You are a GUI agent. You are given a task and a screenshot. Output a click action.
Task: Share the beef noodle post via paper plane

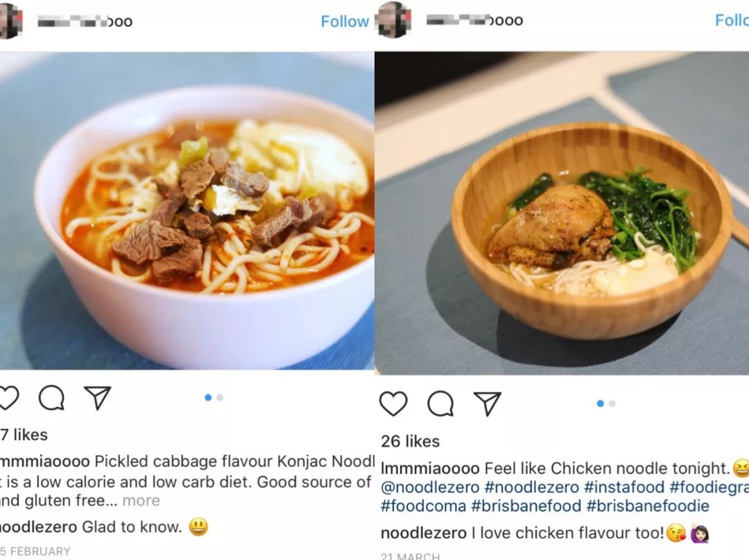[97, 397]
